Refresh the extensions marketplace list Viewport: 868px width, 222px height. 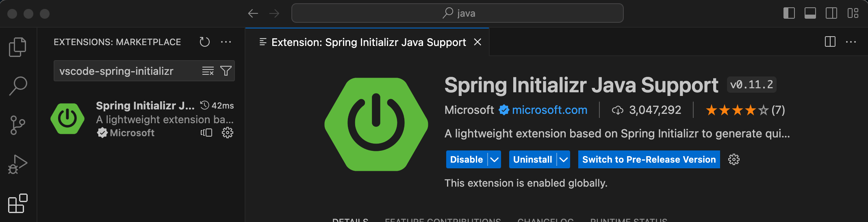pos(204,42)
